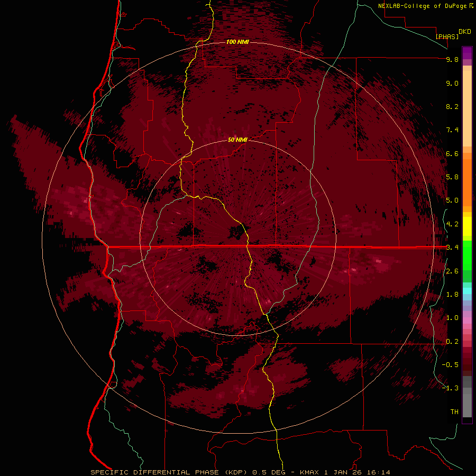Click the TH label at the color scale bottom

pyautogui.click(x=454, y=412)
